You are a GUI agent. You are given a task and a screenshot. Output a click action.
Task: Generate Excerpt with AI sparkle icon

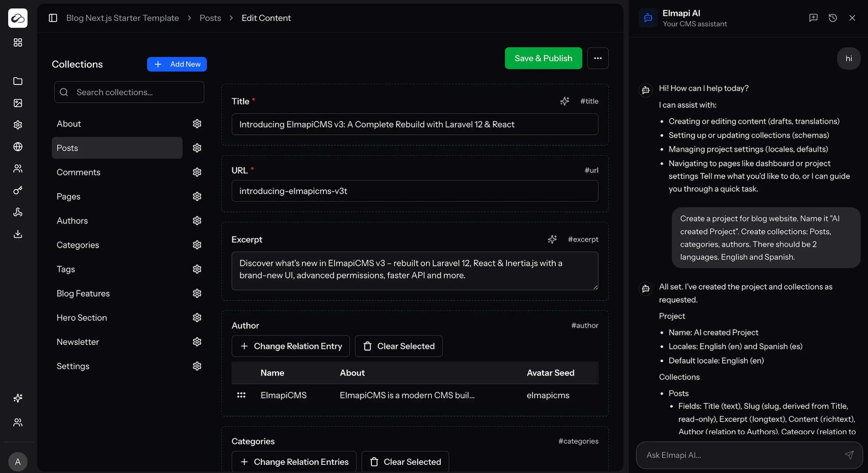[552, 239]
